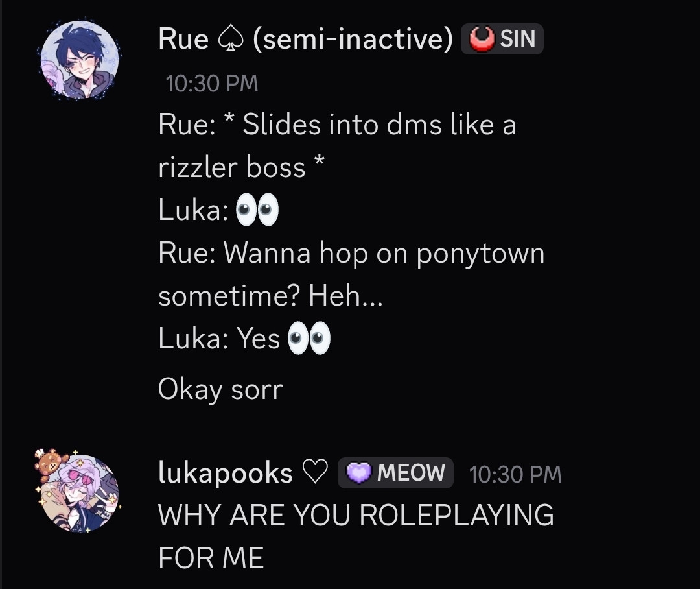Click the Luka: Yes message line
700x589 pixels.
point(244,339)
